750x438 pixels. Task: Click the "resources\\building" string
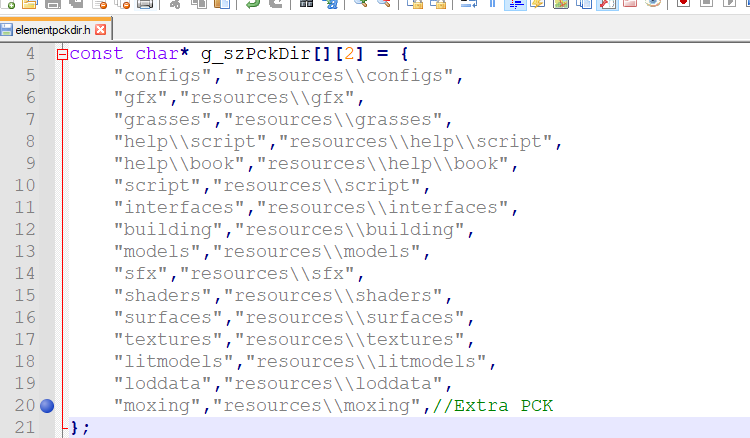point(350,230)
